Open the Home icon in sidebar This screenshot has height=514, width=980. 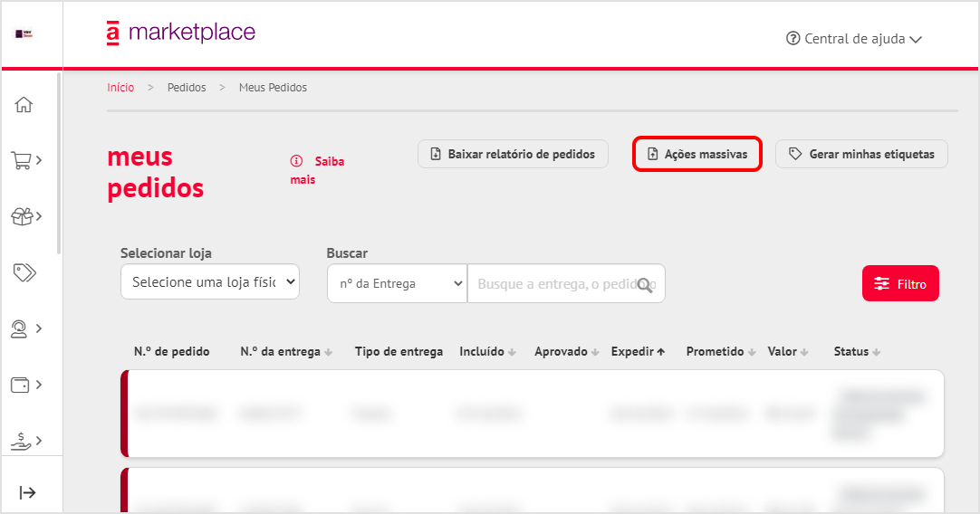[24, 104]
